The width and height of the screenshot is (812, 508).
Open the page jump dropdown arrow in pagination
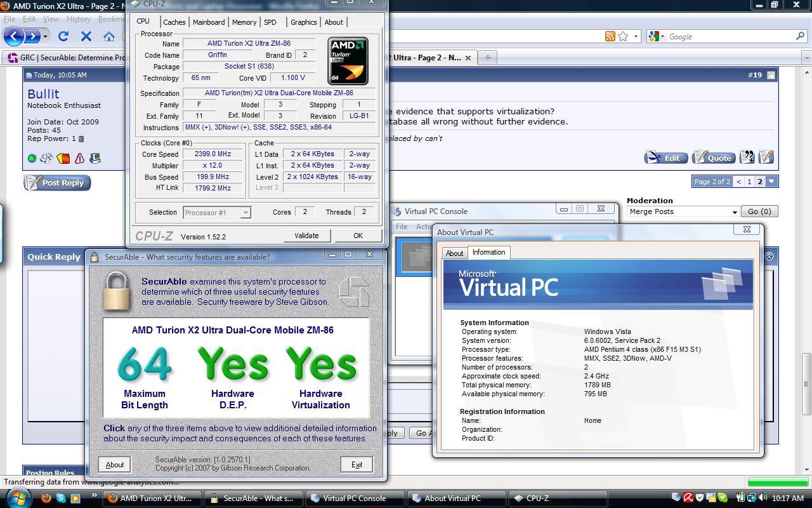771,182
